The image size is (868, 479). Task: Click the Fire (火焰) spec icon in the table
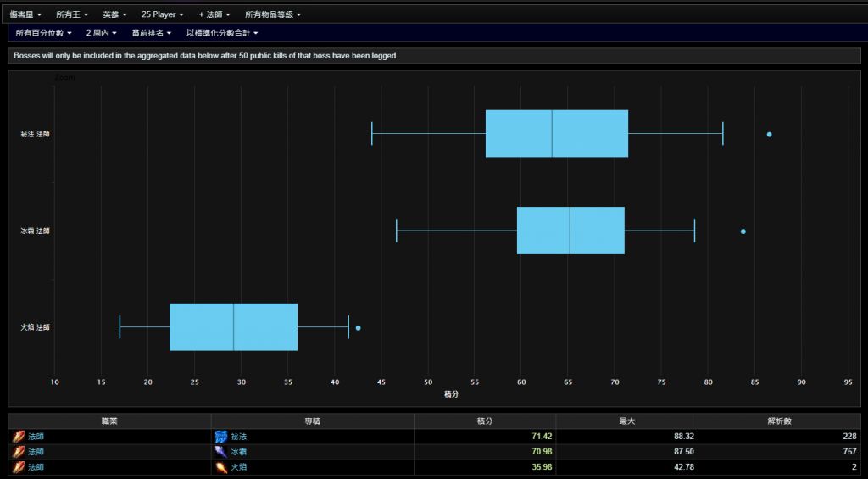[221, 467]
